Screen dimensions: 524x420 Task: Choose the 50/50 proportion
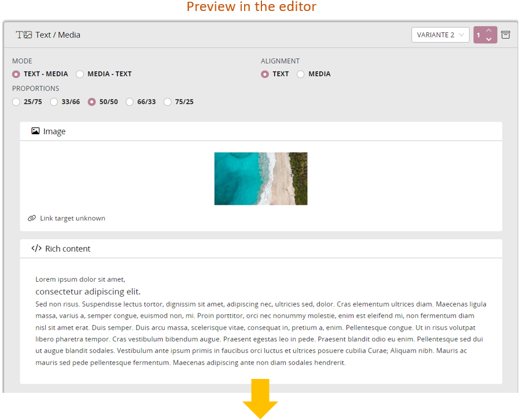[x=91, y=102]
